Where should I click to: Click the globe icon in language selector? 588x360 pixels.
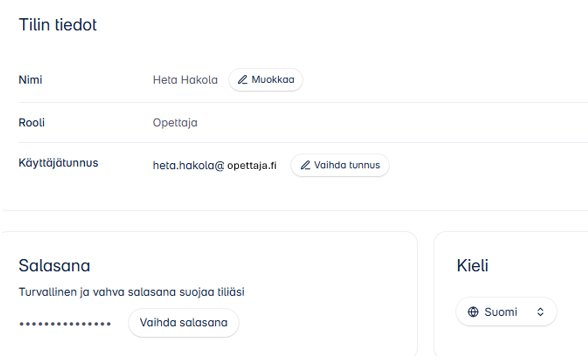pyautogui.click(x=473, y=312)
